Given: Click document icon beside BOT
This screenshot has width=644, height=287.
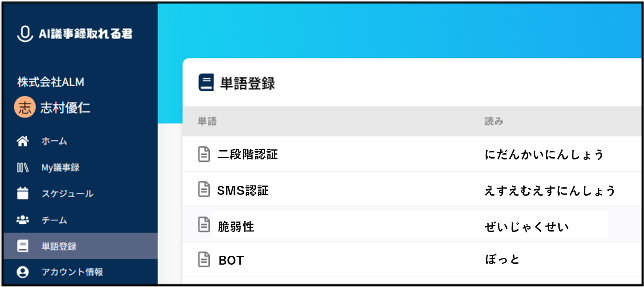Looking at the screenshot, I should (204, 260).
